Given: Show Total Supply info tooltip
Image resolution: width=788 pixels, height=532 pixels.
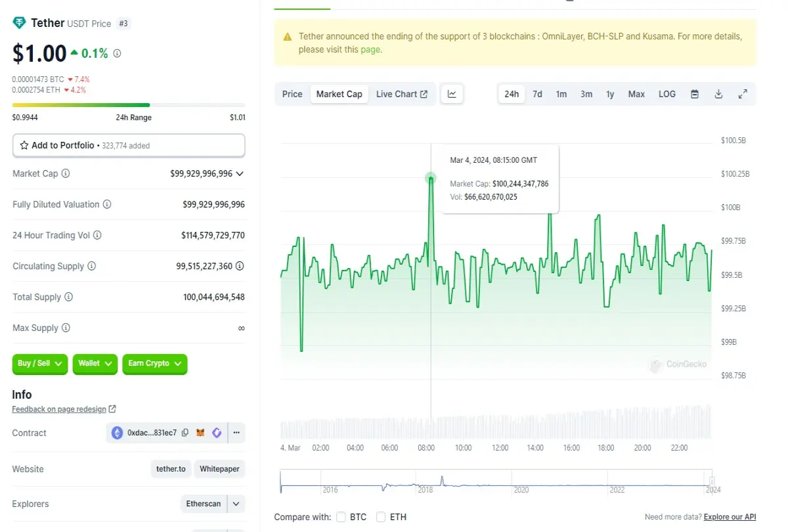Looking at the screenshot, I should [x=68, y=297].
